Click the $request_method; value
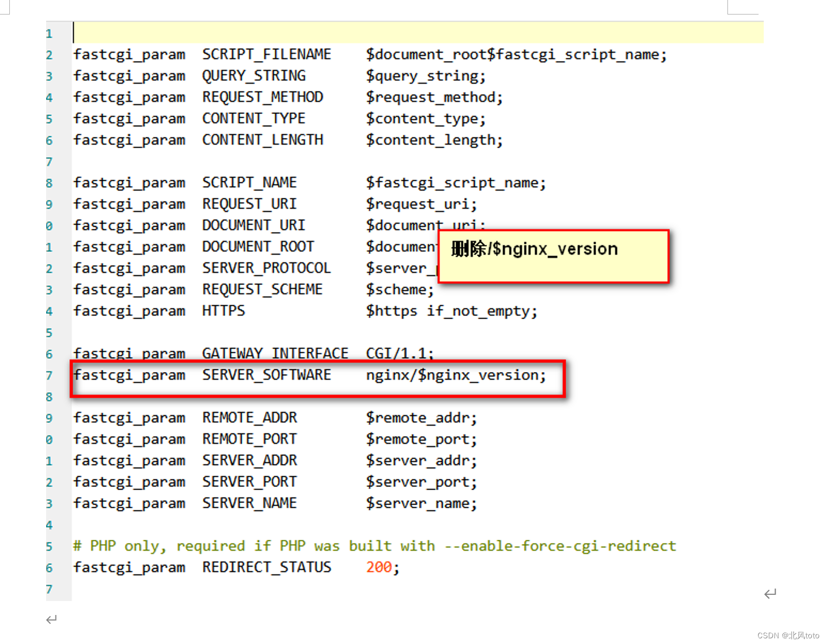 point(434,97)
